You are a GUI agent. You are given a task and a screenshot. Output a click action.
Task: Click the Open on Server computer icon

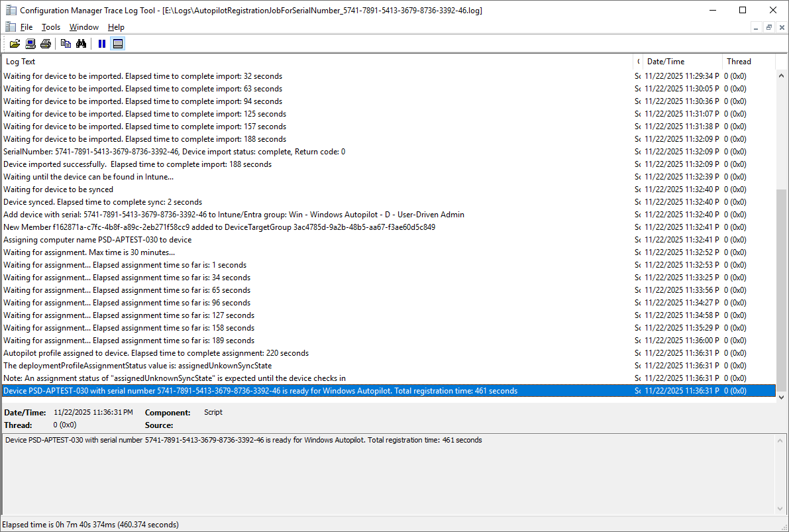[30, 44]
